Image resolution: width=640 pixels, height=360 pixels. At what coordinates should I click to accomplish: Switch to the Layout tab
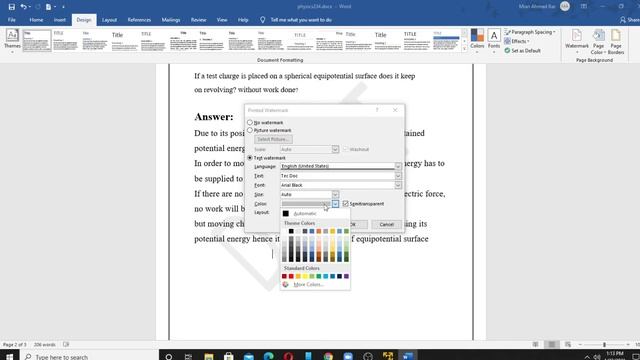pyautogui.click(x=109, y=20)
